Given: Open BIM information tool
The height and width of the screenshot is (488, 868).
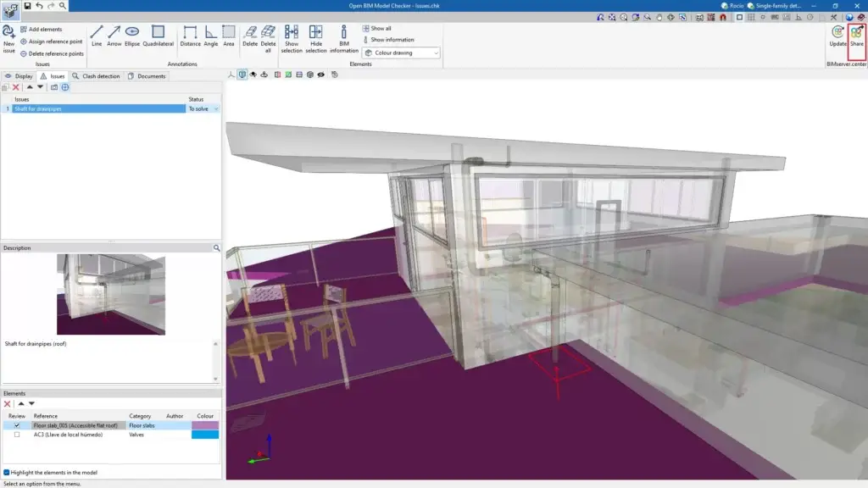Looking at the screenshot, I should coord(344,34).
